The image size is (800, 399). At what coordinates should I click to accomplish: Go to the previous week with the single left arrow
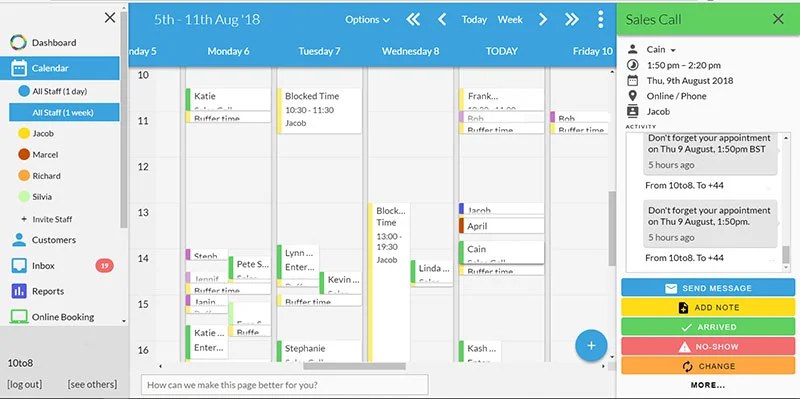point(442,19)
